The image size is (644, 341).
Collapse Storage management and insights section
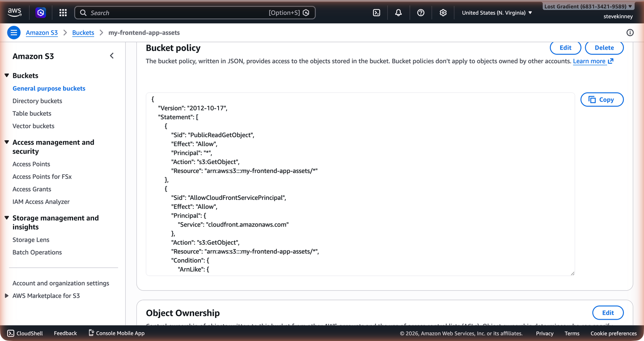[7, 218]
